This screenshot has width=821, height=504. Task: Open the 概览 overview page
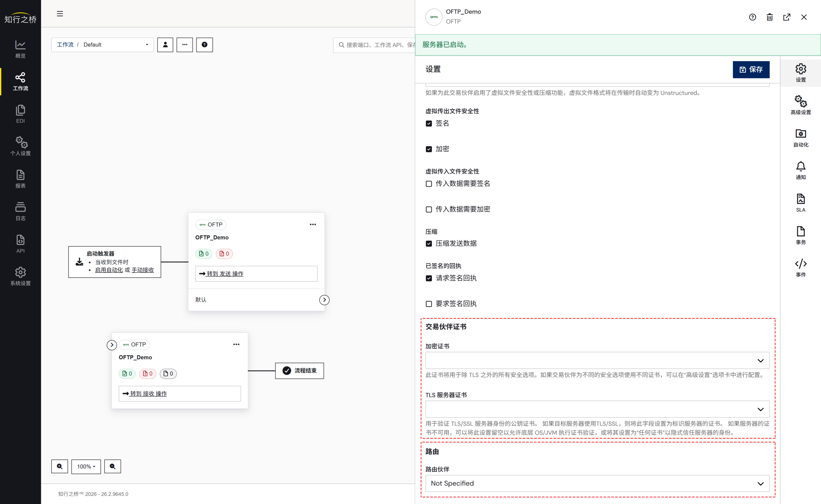pyautogui.click(x=20, y=49)
